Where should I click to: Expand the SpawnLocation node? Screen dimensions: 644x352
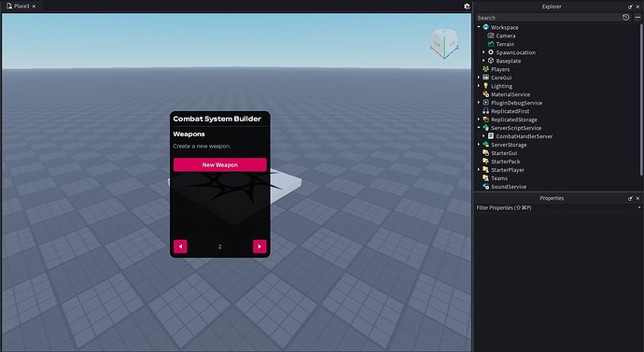[x=483, y=52]
